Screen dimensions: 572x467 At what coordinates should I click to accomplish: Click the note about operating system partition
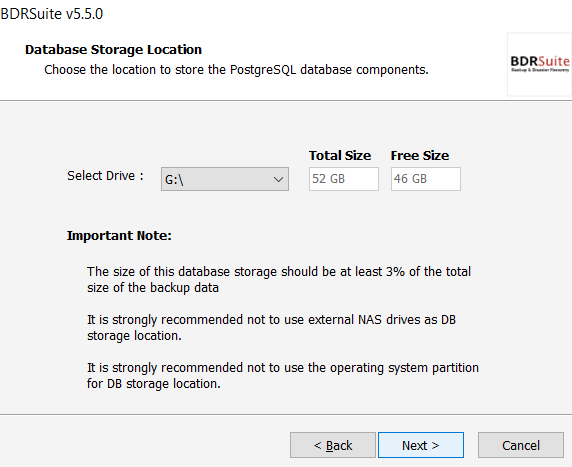click(x=283, y=375)
